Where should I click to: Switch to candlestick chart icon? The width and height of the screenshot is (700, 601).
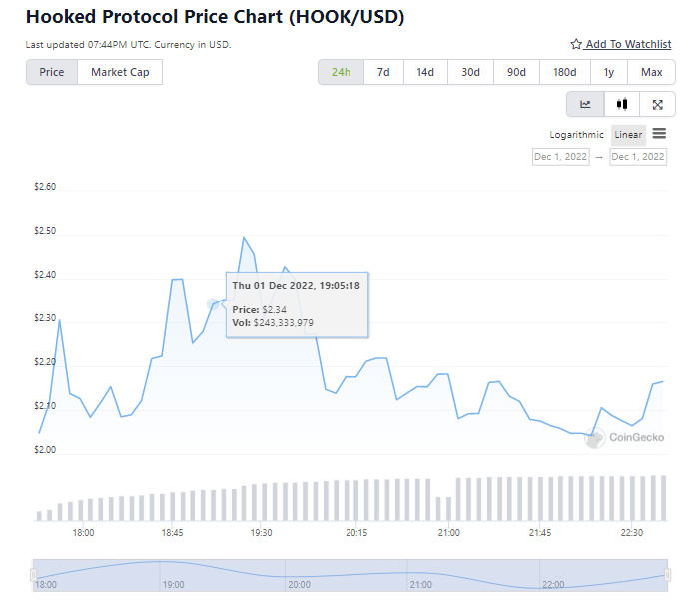pos(622,104)
